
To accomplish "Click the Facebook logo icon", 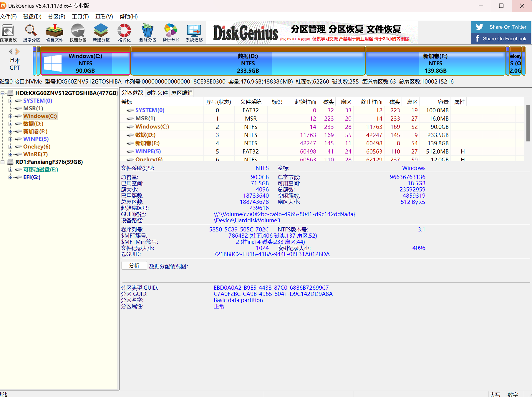I will [x=477, y=39].
